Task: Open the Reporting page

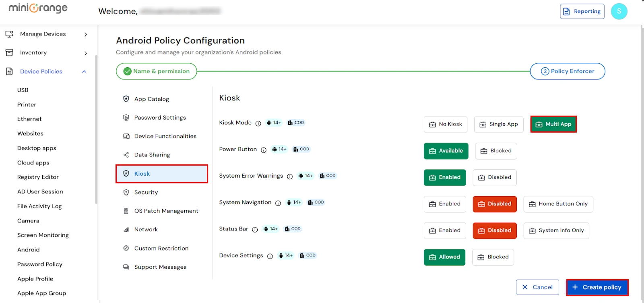Action: point(582,11)
